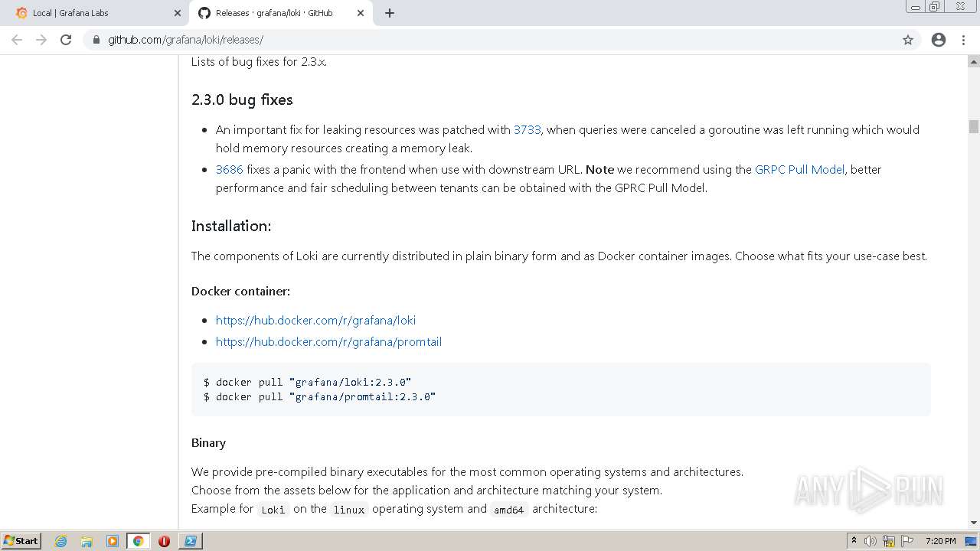This screenshot has height=551, width=980.
Task: Open the Chrome three-dot menu
Action: (x=963, y=40)
